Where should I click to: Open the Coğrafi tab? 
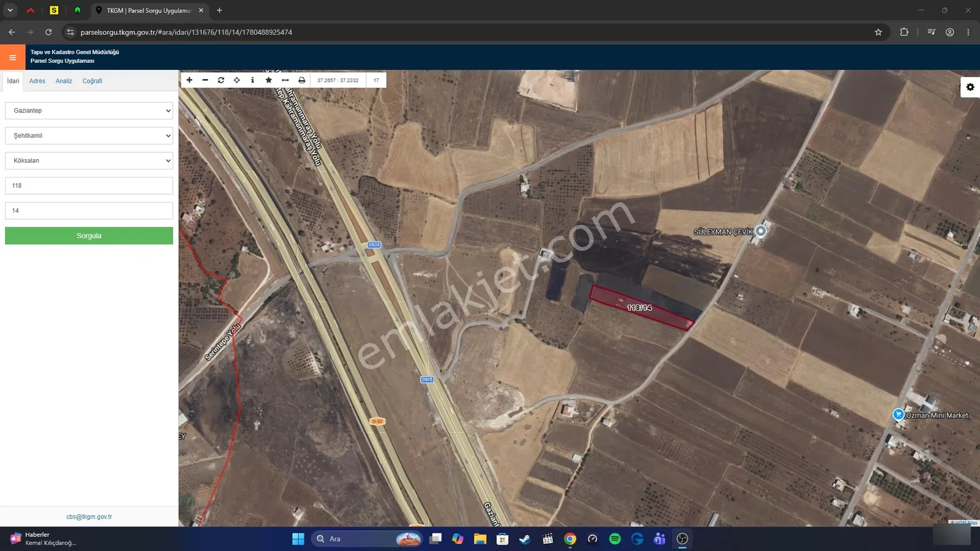[x=92, y=81]
